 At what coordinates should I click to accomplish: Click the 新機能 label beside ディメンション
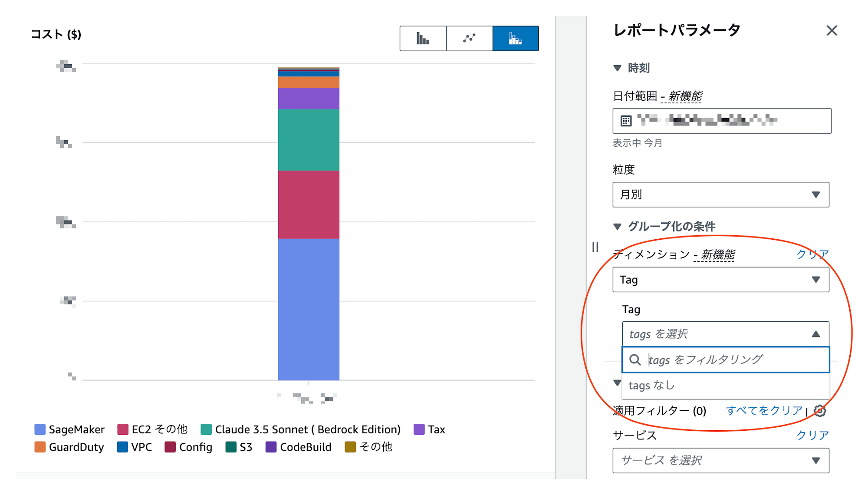(x=718, y=254)
